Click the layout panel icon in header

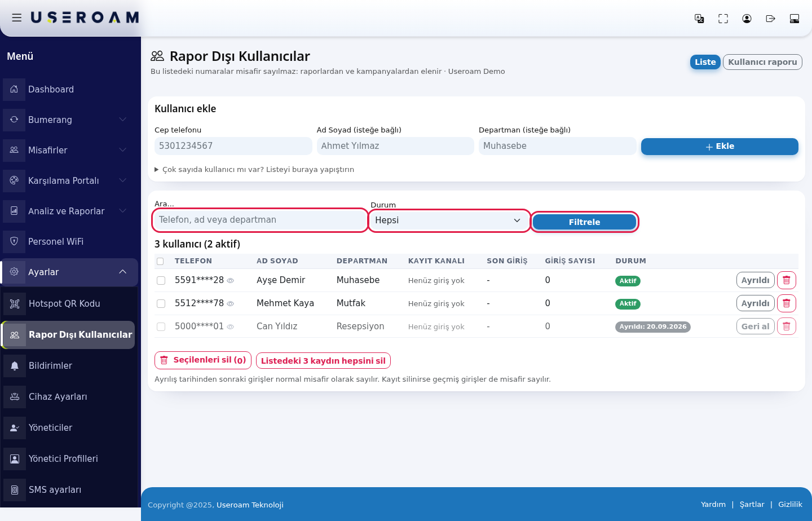(x=795, y=19)
